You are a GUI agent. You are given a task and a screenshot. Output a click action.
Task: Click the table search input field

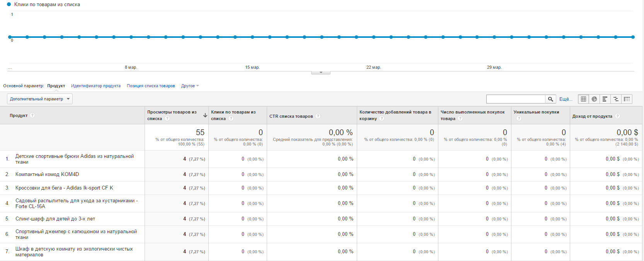(x=516, y=99)
